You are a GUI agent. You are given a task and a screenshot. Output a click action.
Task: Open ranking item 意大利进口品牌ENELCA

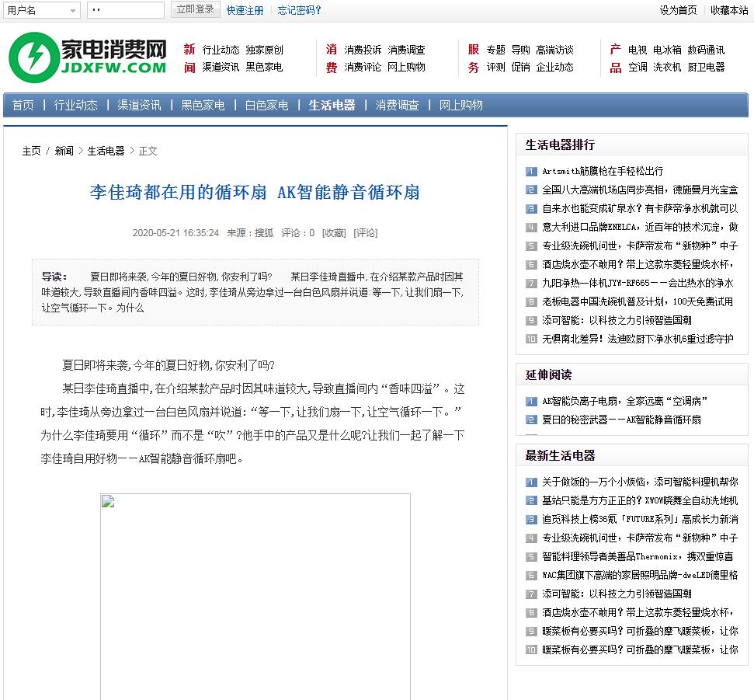click(x=640, y=227)
